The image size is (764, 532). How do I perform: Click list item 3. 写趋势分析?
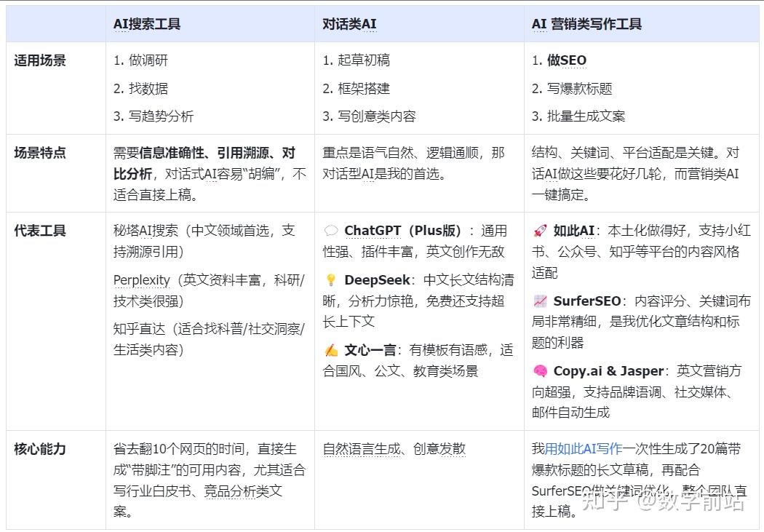point(154,116)
